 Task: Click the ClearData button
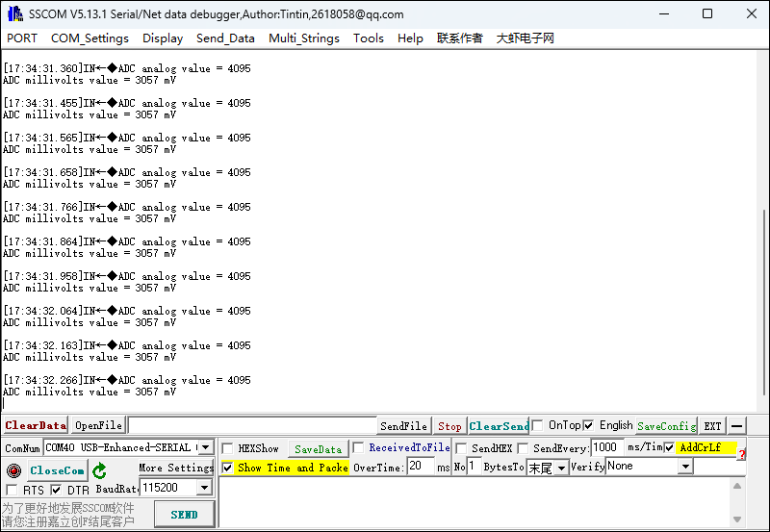pos(36,425)
